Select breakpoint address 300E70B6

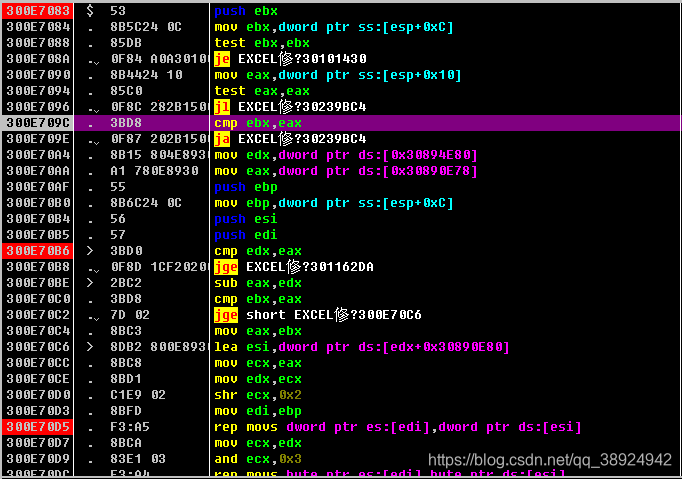pyautogui.click(x=38, y=251)
